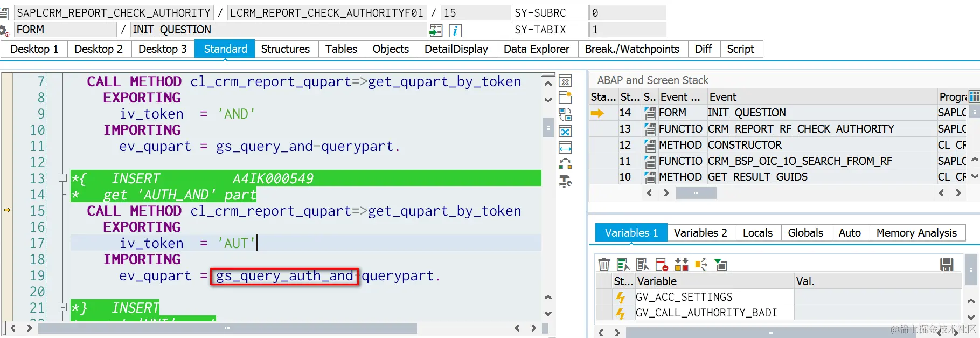Screen dimensions: 980x338
Task: Click the green select-all rows icon
Action: [x=623, y=264]
